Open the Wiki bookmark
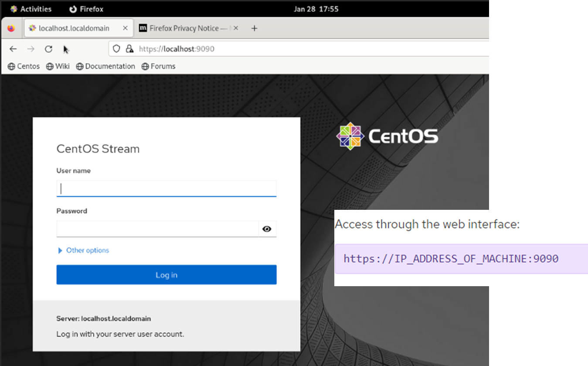The image size is (588, 366). 58,66
